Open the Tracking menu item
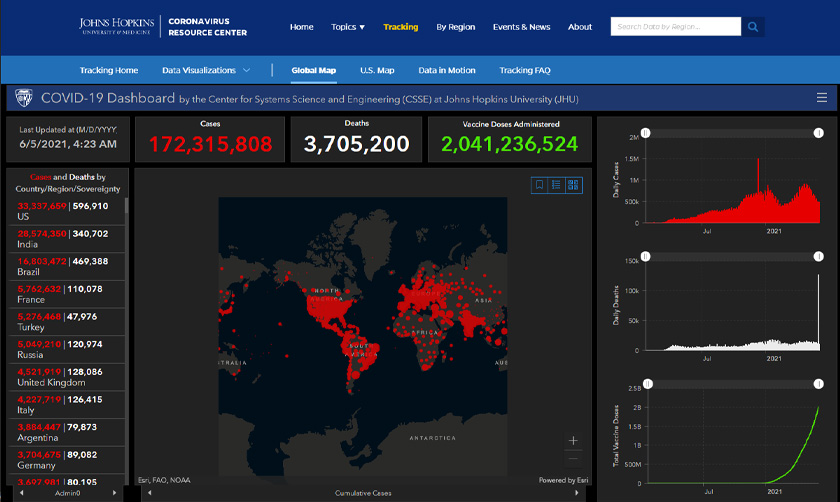The height and width of the screenshot is (502, 840). pyautogui.click(x=400, y=27)
